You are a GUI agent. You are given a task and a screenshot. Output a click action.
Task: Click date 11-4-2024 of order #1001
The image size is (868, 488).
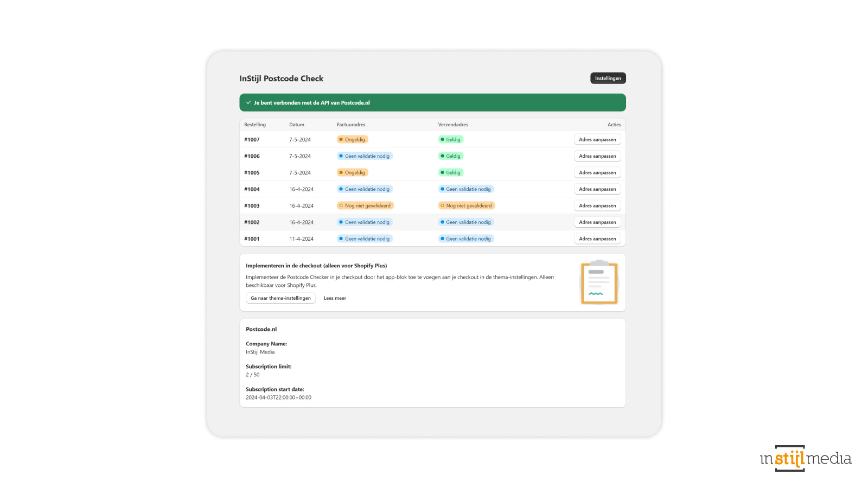[x=301, y=239]
